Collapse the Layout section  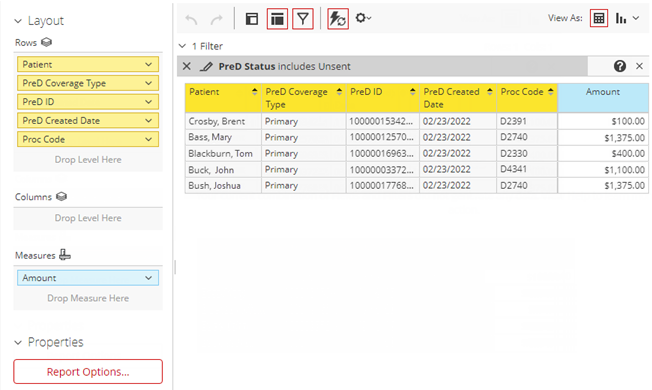click(x=18, y=21)
